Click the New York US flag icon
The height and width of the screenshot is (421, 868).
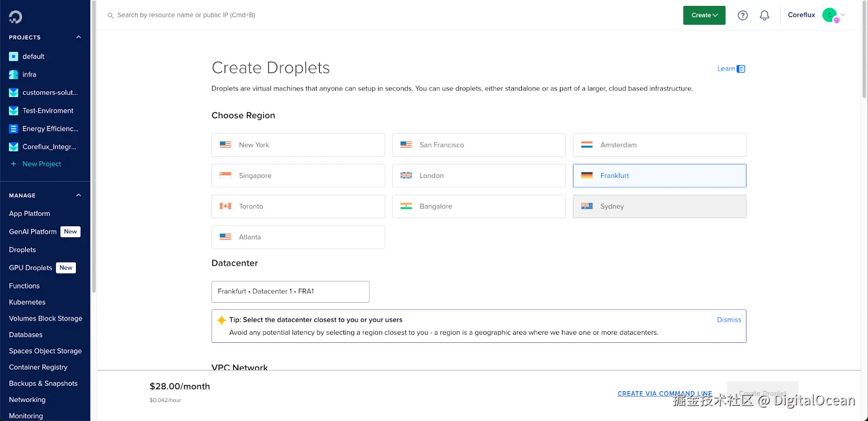coord(225,145)
